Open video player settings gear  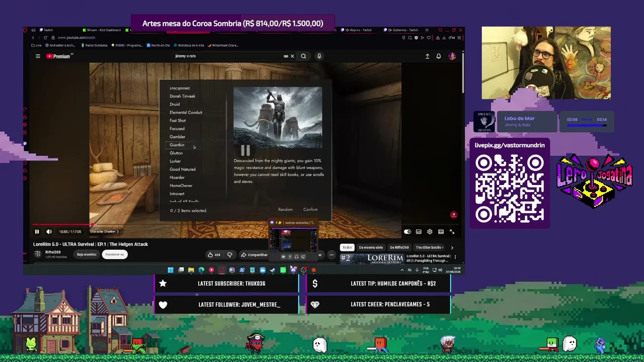[x=430, y=232]
